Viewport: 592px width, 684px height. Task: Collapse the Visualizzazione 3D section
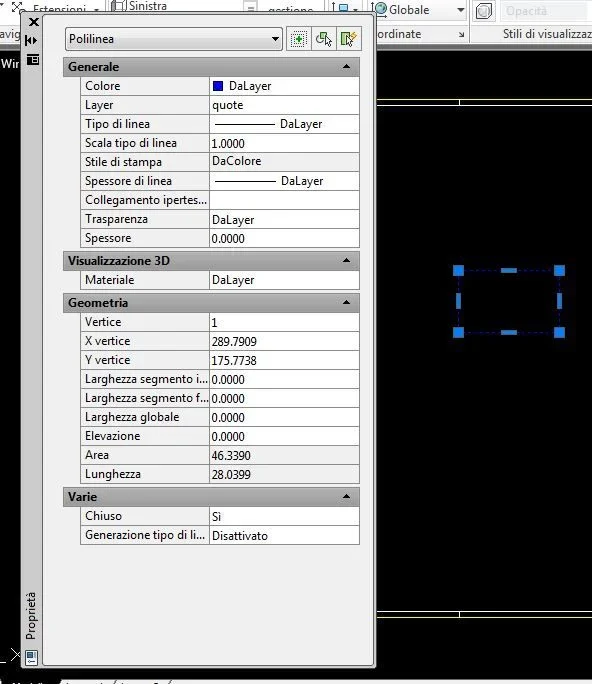346,260
